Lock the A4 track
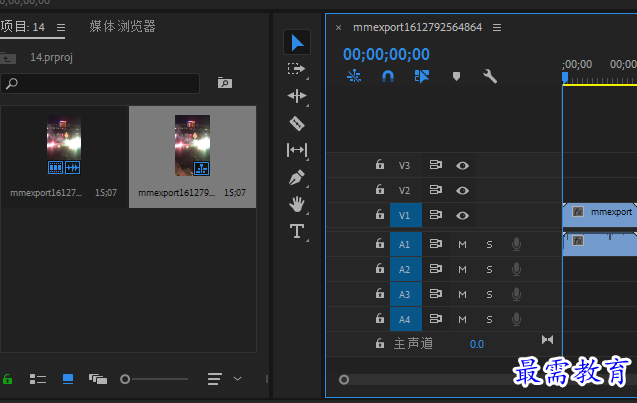Viewport: 637px width, 403px height. (x=379, y=318)
